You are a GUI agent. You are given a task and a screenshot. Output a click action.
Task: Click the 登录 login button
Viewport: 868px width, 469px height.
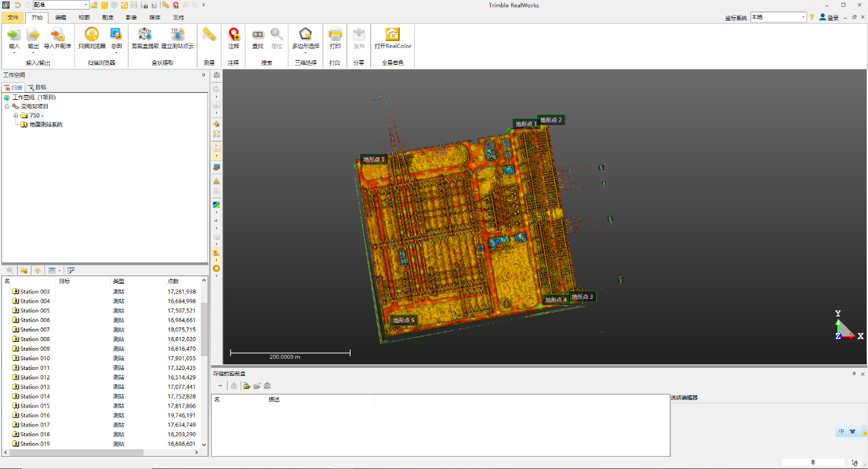tap(829, 18)
